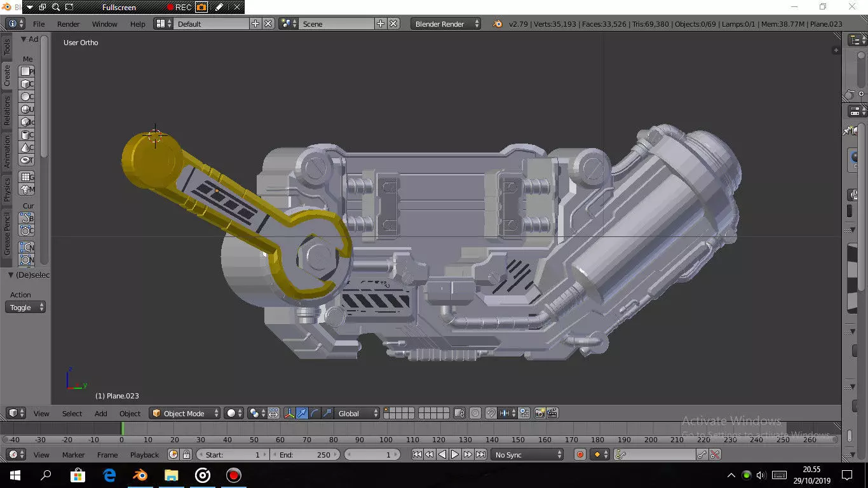
Task: Click the recorder magnifier zoom icon
Action: (x=56, y=7)
